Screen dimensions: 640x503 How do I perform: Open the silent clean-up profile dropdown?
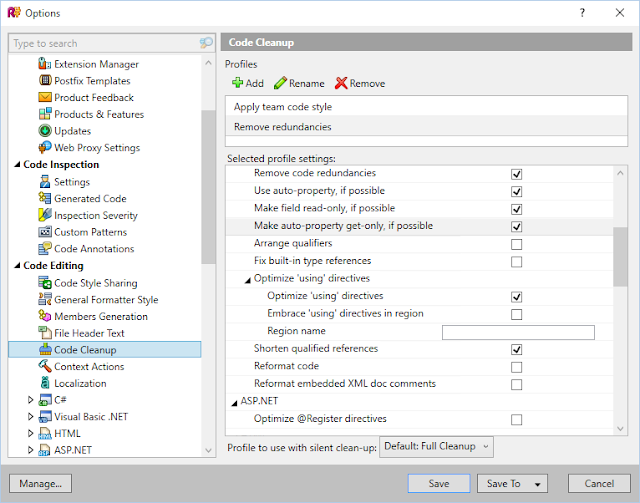pyautogui.click(x=436, y=447)
